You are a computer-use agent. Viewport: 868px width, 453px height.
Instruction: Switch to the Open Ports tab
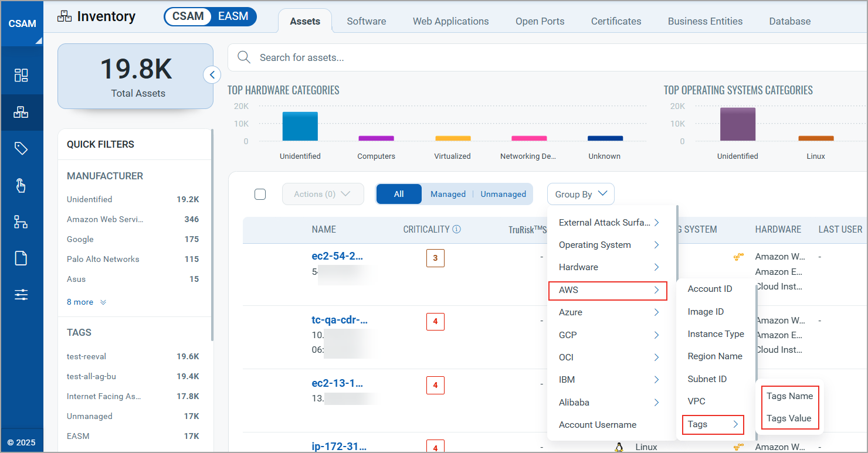(x=540, y=21)
